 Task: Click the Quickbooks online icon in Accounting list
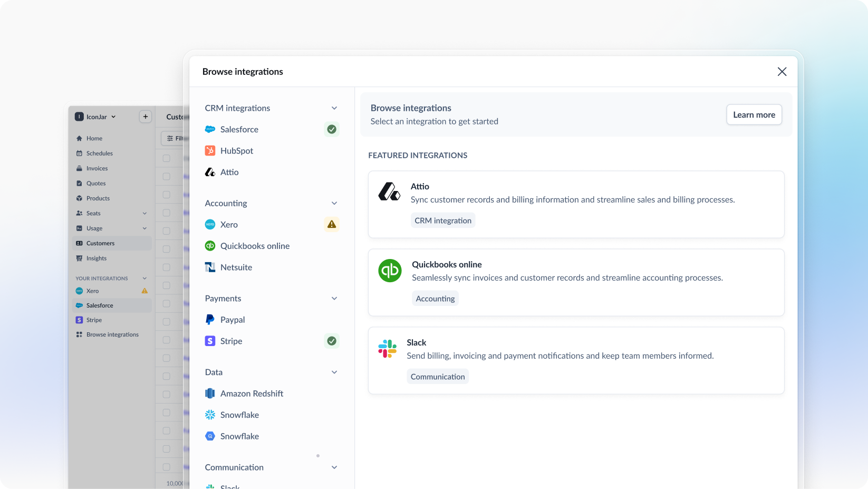click(x=210, y=246)
